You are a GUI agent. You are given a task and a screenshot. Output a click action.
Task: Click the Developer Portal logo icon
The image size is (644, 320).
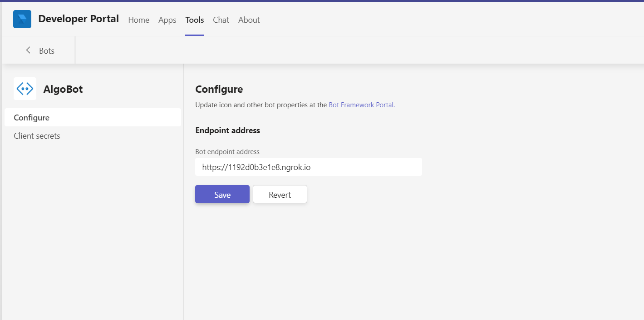(22, 19)
